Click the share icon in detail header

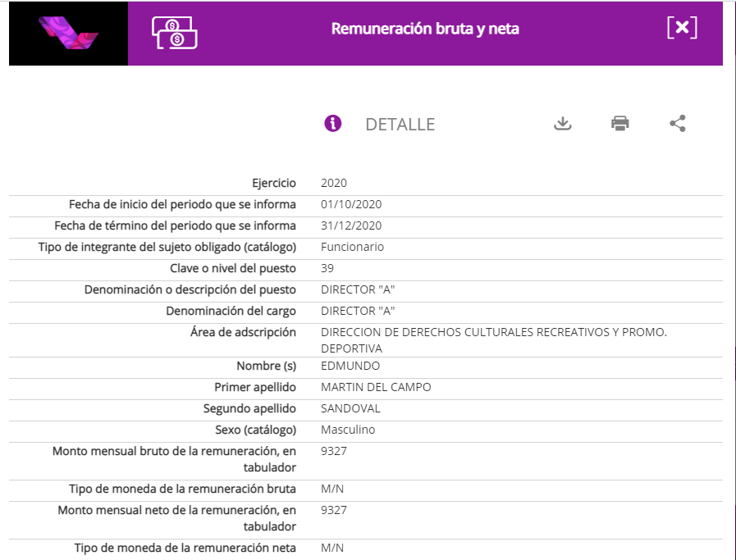[677, 123]
